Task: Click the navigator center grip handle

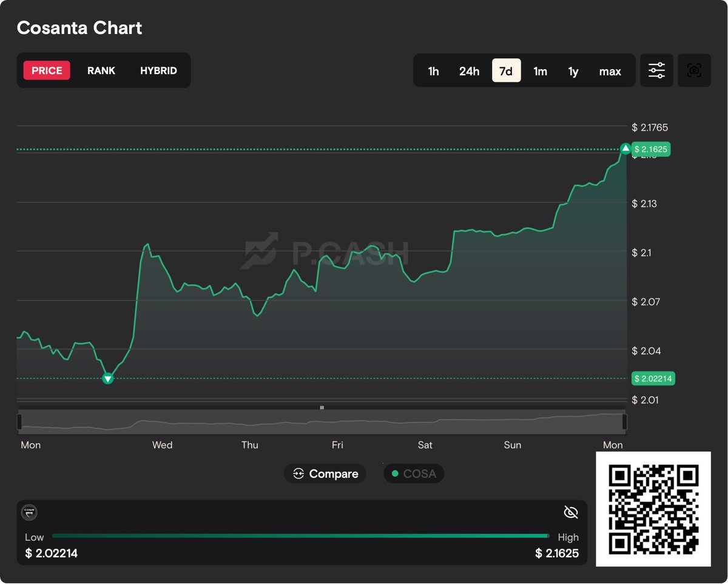Action: click(x=322, y=407)
